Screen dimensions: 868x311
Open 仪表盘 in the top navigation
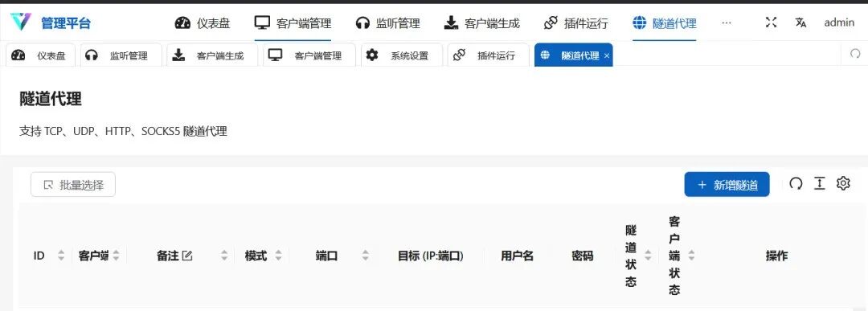[x=202, y=23]
